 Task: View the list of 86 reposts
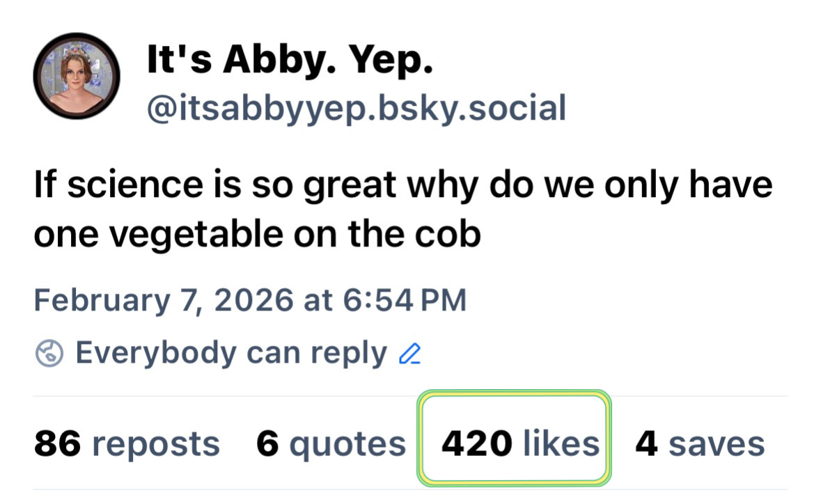pos(127,443)
